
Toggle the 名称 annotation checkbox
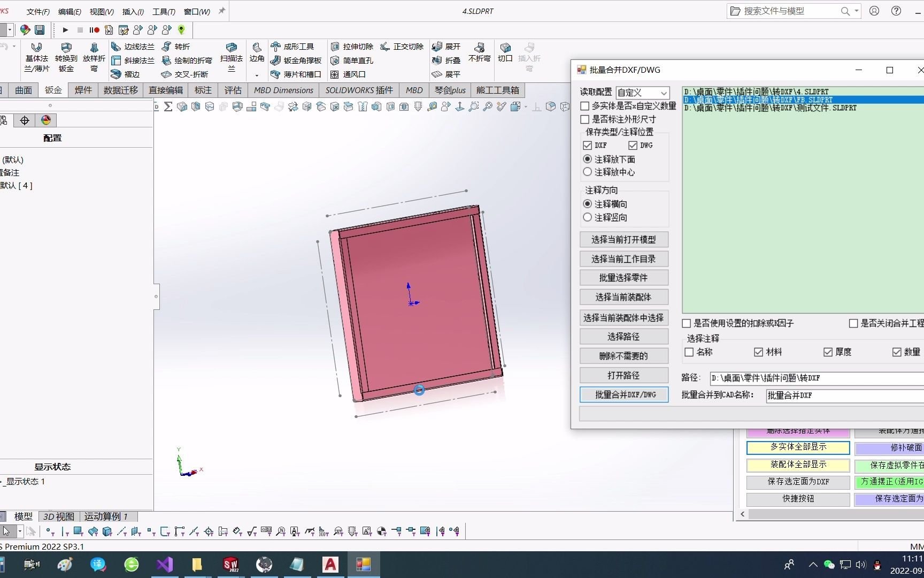coord(689,352)
